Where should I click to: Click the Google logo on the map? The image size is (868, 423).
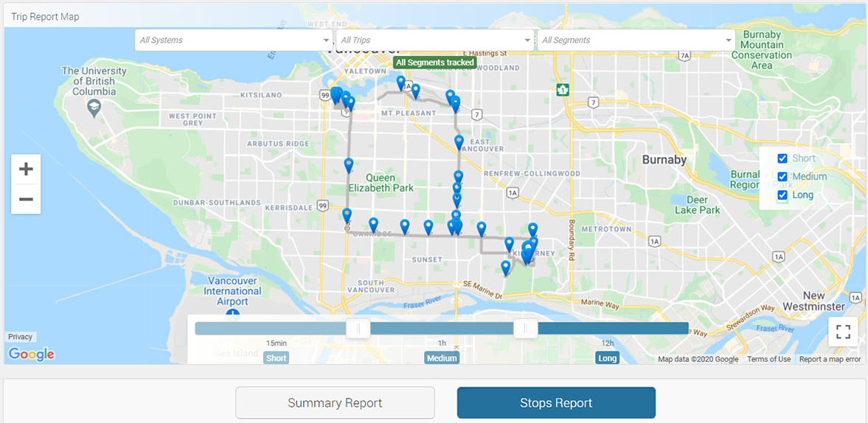point(32,354)
